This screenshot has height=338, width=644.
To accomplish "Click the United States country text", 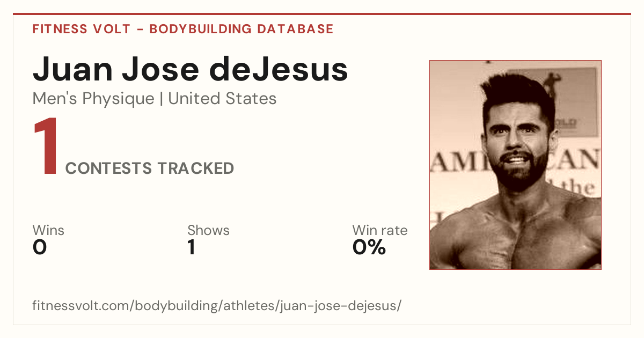I will 222,99.
